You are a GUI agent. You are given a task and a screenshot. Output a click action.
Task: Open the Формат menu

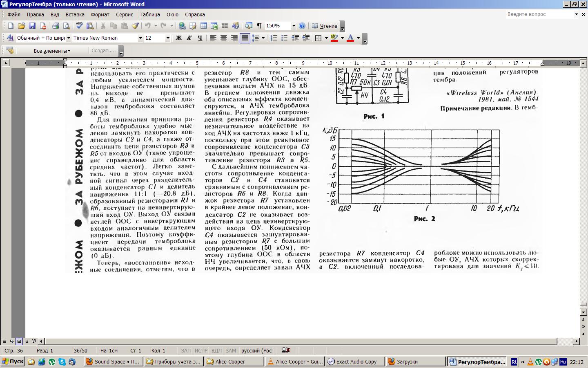pos(100,14)
